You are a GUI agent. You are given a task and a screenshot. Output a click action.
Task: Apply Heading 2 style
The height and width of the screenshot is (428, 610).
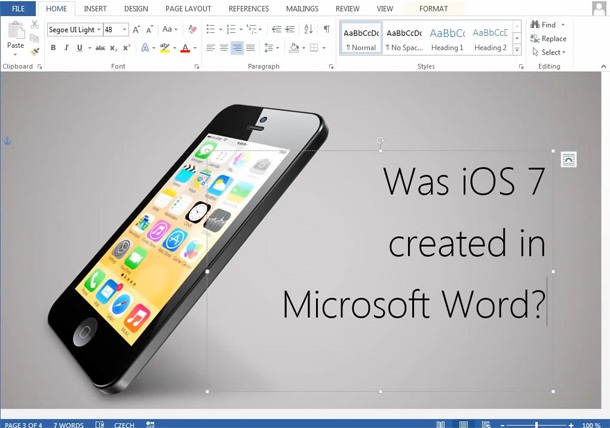490,39
